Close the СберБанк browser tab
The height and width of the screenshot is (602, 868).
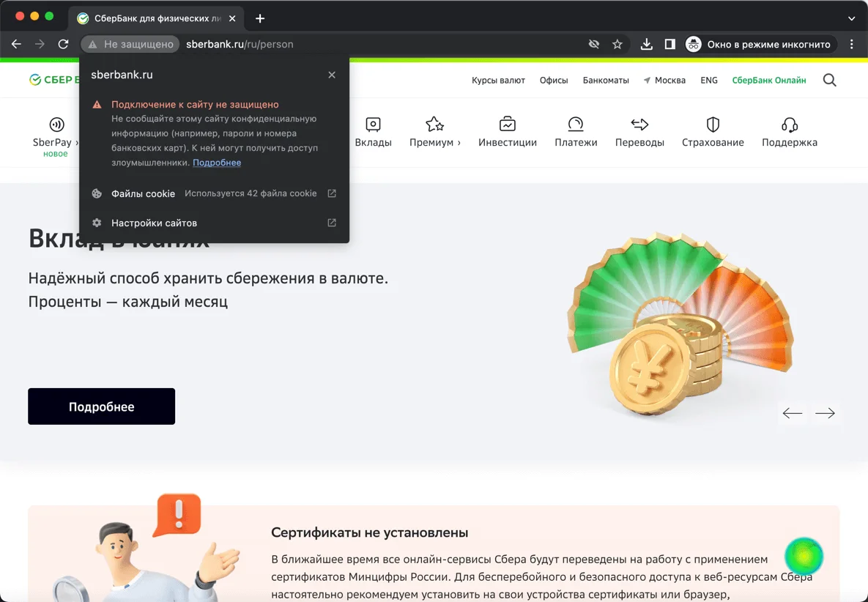coord(232,18)
